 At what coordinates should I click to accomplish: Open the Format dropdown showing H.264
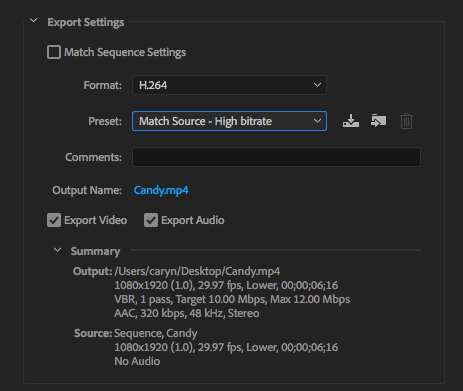[229, 85]
